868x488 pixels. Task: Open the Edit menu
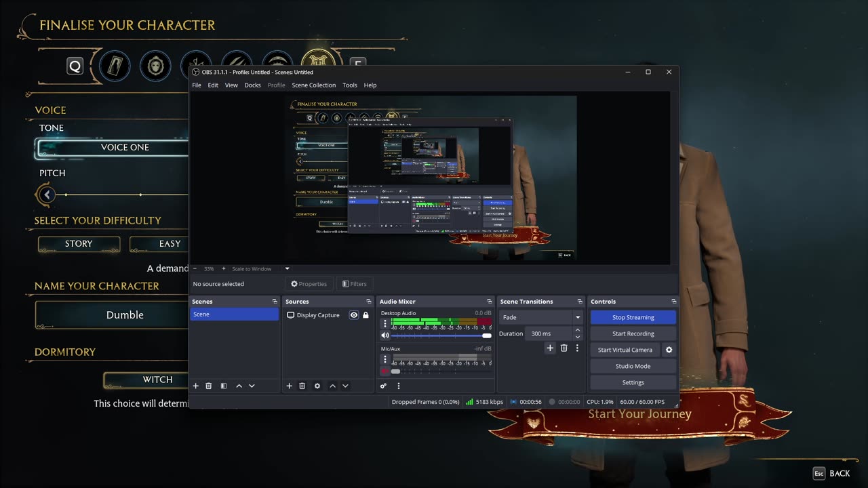coord(213,85)
